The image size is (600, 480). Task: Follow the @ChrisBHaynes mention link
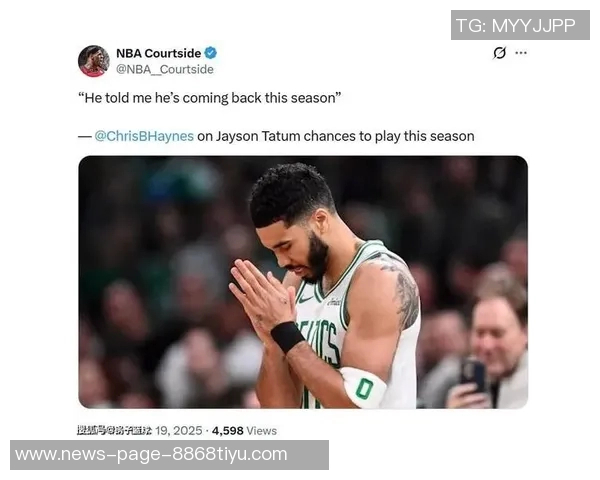pyautogui.click(x=144, y=136)
